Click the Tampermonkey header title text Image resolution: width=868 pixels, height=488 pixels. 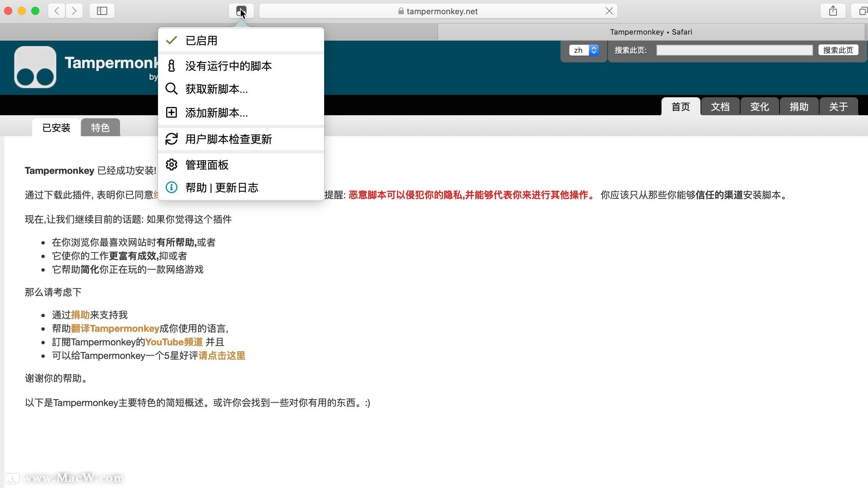click(112, 63)
